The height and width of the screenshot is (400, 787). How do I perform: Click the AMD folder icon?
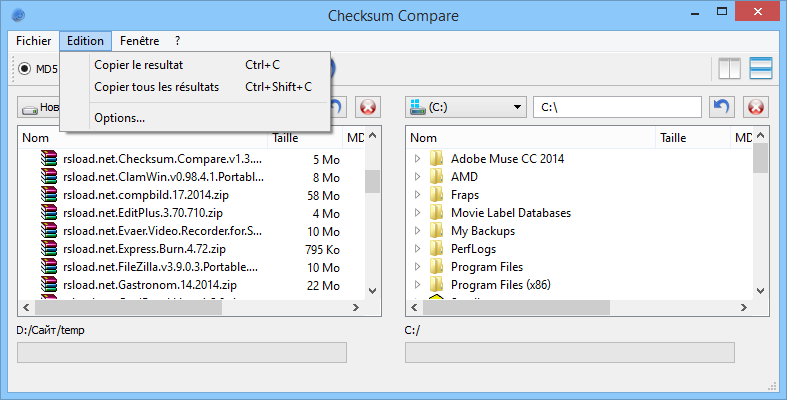437,177
